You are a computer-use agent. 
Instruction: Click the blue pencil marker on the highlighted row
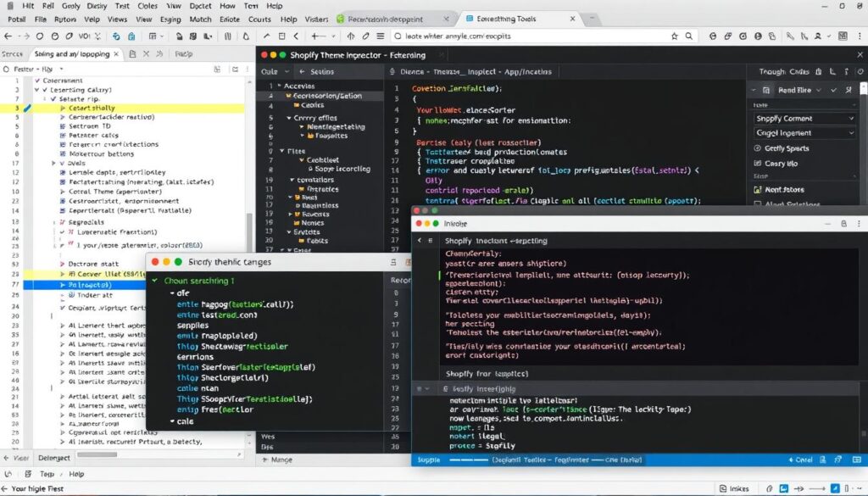27,108
